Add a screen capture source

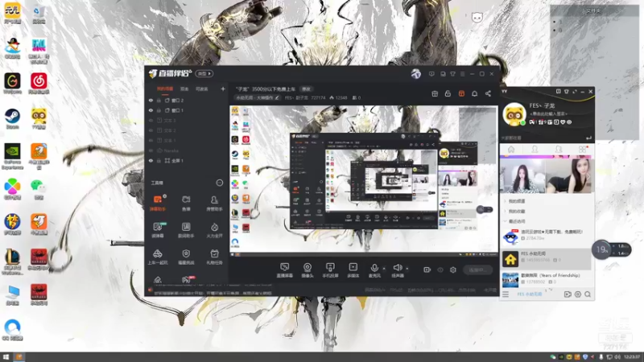[x=284, y=270]
